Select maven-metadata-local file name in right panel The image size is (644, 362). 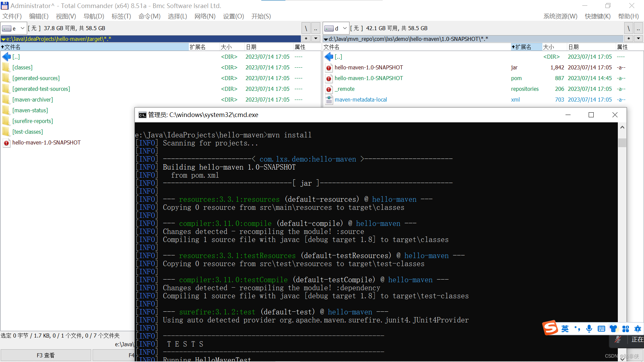(x=361, y=100)
